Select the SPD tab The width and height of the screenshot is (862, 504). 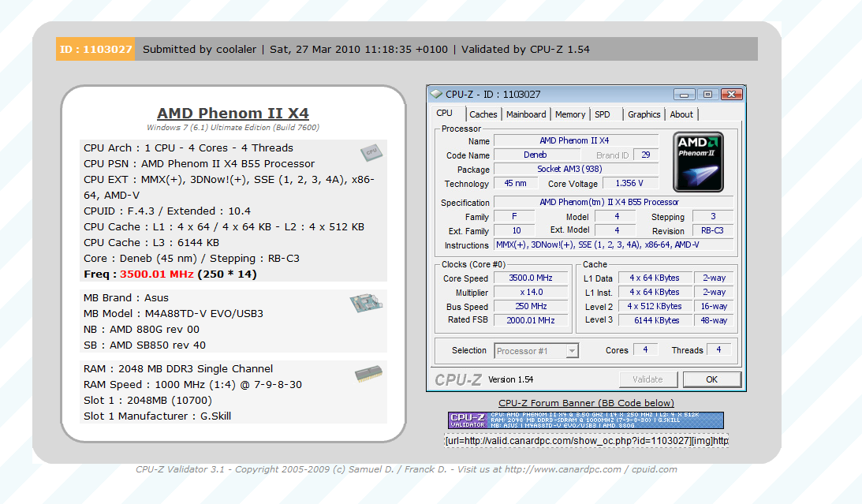(603, 114)
